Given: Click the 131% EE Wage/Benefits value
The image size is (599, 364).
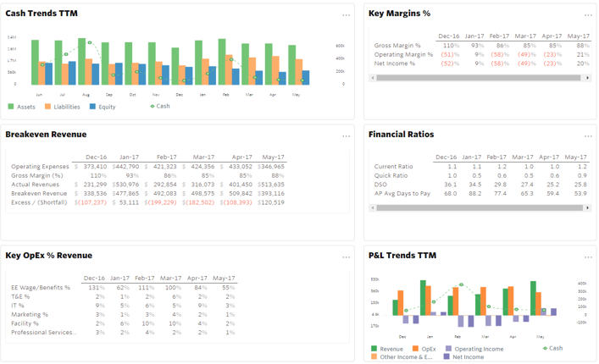Looking at the screenshot, I should pyautogui.click(x=97, y=287).
